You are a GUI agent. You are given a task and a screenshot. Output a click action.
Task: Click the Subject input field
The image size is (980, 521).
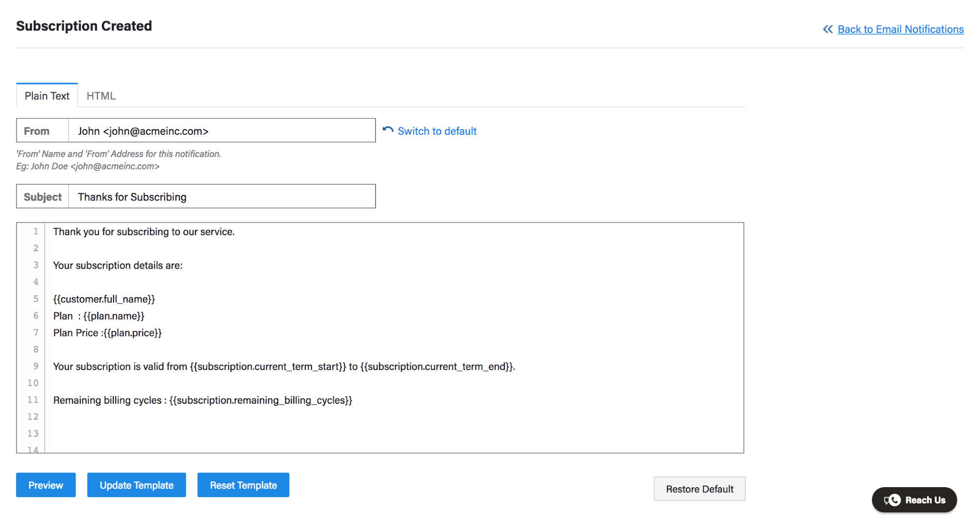click(x=222, y=197)
